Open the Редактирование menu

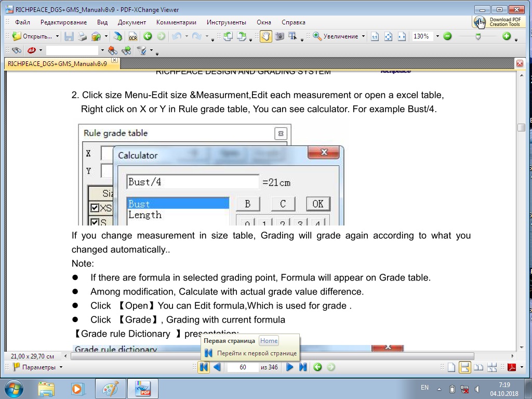tap(63, 22)
